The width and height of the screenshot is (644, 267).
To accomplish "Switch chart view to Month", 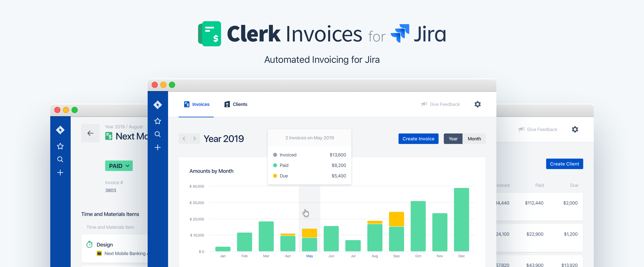I will tap(474, 138).
